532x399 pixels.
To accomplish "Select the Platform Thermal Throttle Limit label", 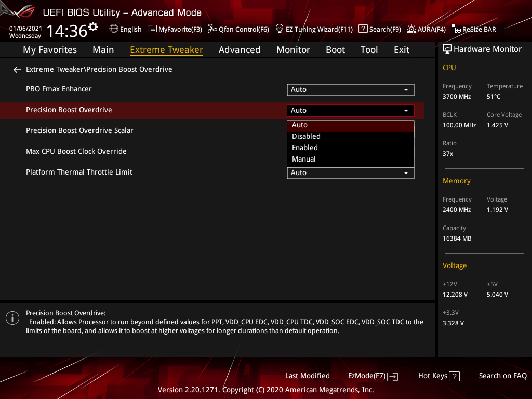I will [x=79, y=172].
